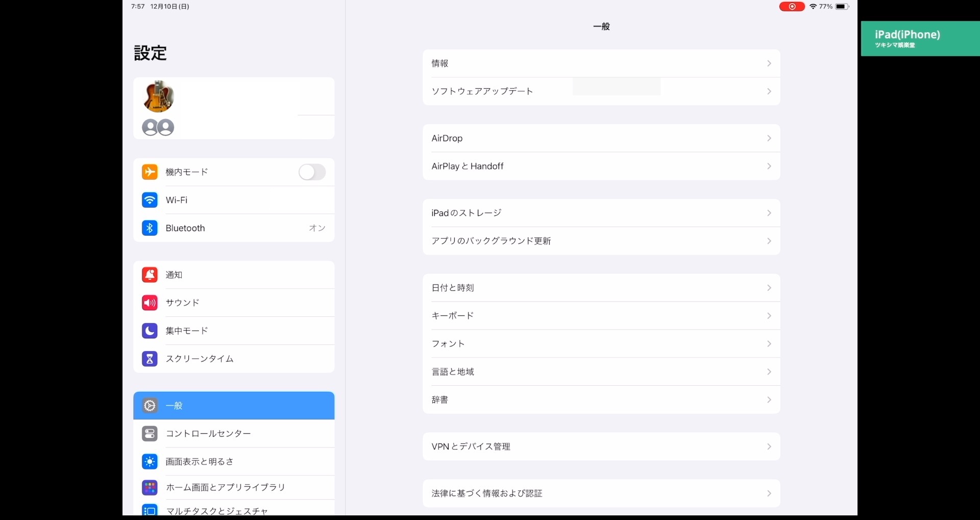Screen dimensions: 980x520
Task: Open ソフトウェアアップデート settings
Action: tap(482, 91)
